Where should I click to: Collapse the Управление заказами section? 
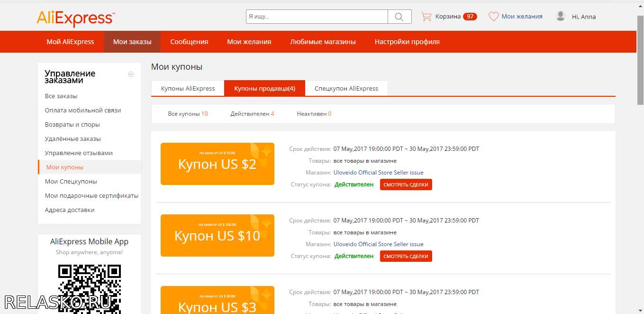tap(131, 74)
